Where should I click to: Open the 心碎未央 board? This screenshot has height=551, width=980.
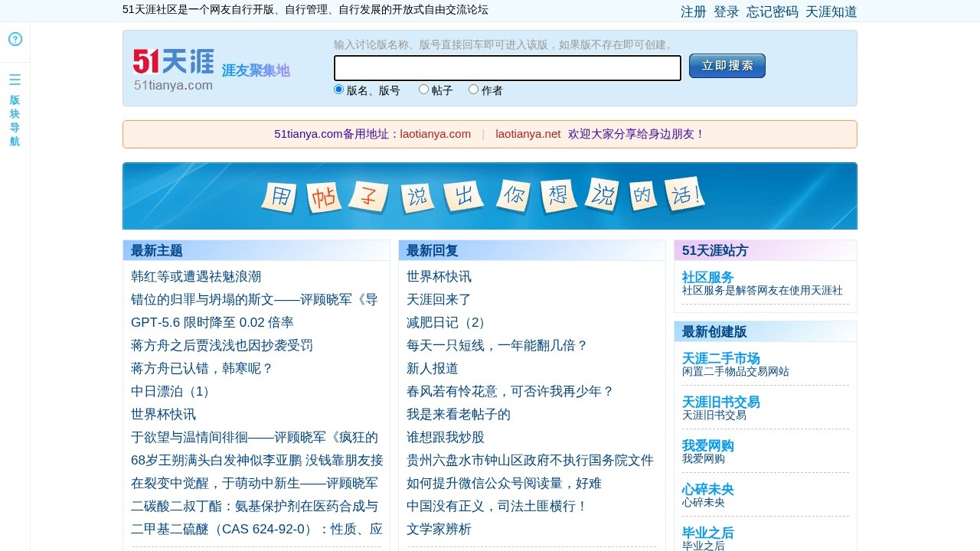[708, 489]
